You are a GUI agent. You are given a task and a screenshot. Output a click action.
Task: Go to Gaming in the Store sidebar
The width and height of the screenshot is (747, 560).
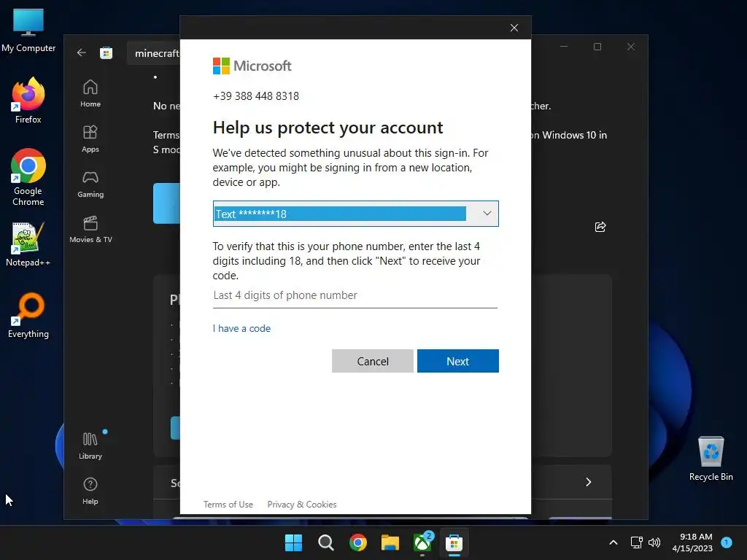(90, 184)
